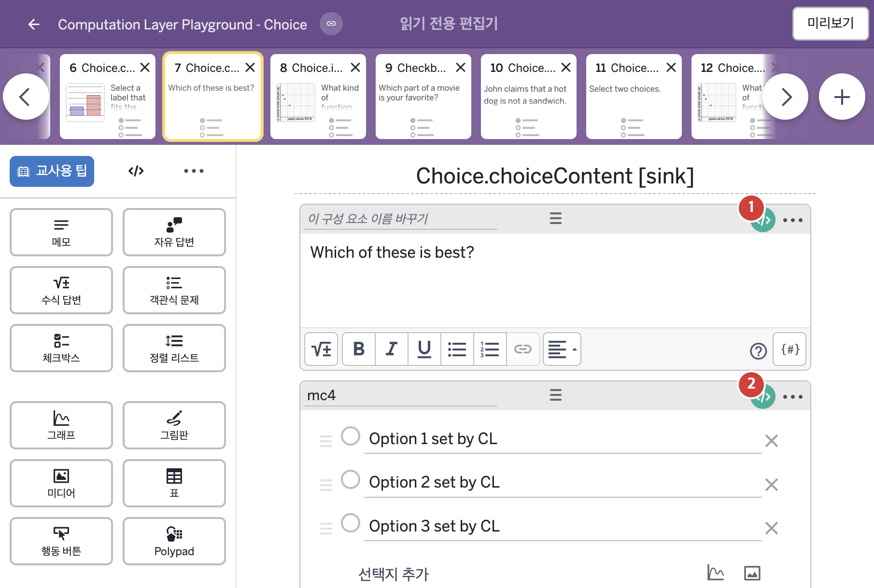
Task: Open screen 10 Choice.... thumbnail
Action: click(529, 97)
